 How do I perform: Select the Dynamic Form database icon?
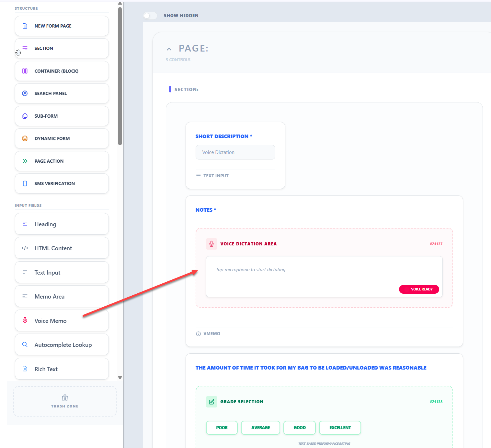coord(25,138)
